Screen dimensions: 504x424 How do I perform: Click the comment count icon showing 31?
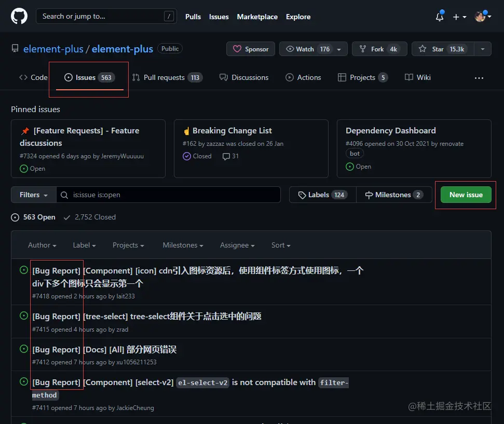pyautogui.click(x=226, y=157)
